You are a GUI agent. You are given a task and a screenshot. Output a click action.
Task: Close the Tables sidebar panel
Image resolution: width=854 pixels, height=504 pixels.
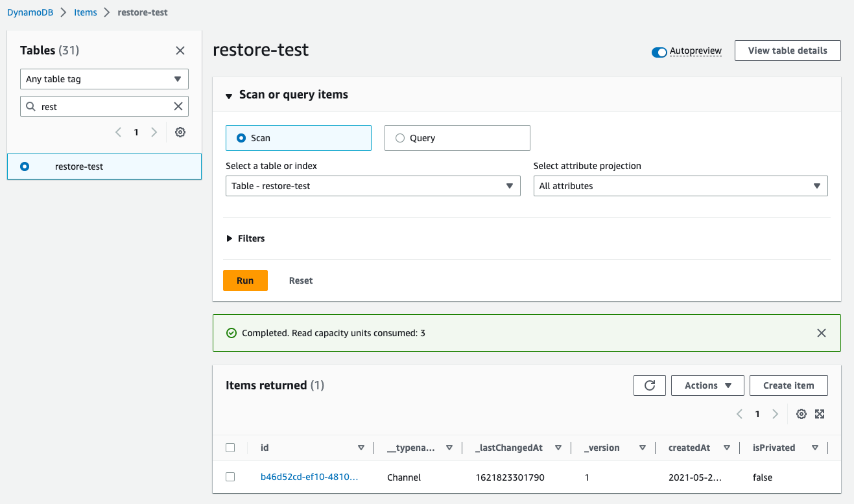coord(180,50)
